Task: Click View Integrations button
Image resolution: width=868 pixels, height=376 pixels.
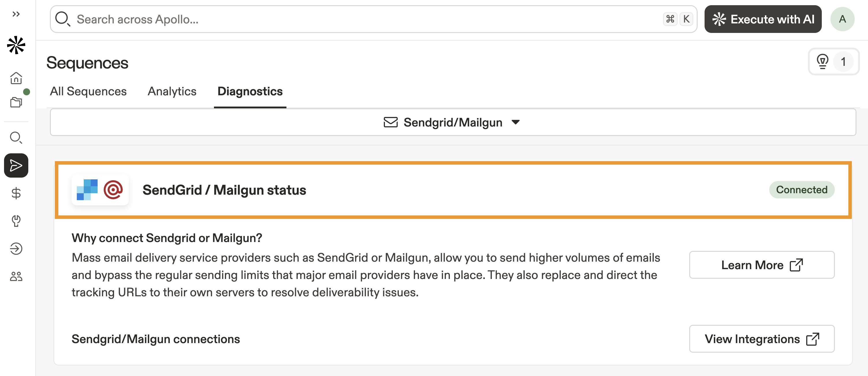Action: point(761,339)
